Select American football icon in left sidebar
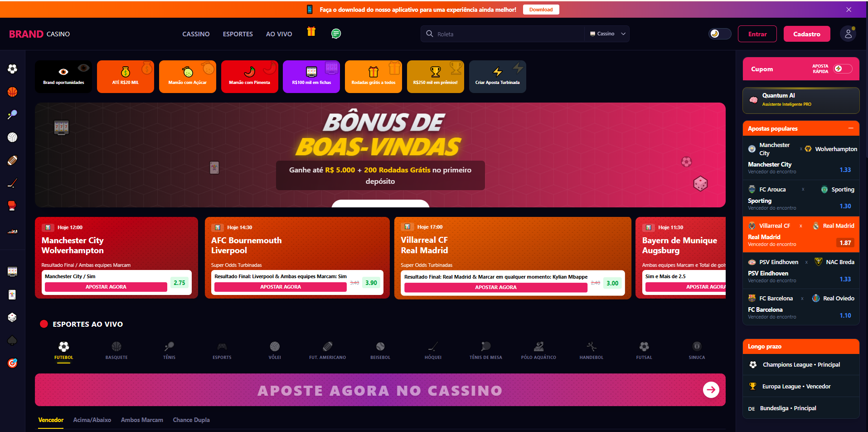 point(12,161)
